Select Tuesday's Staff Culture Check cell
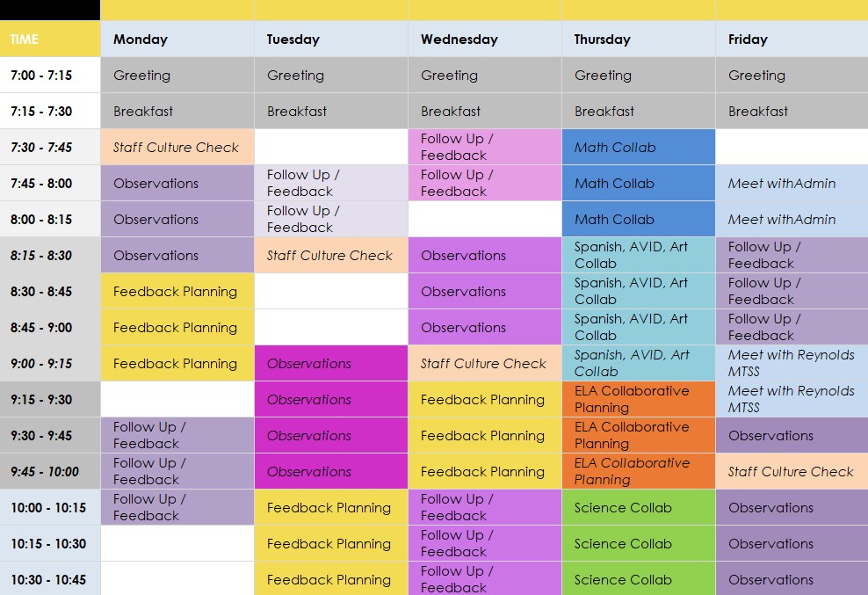Image resolution: width=868 pixels, height=595 pixels. [331, 255]
